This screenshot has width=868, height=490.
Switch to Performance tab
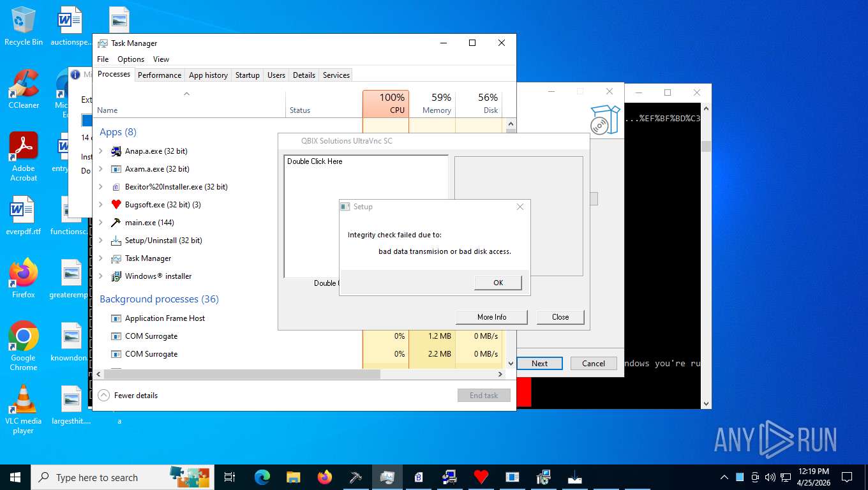[x=160, y=75]
